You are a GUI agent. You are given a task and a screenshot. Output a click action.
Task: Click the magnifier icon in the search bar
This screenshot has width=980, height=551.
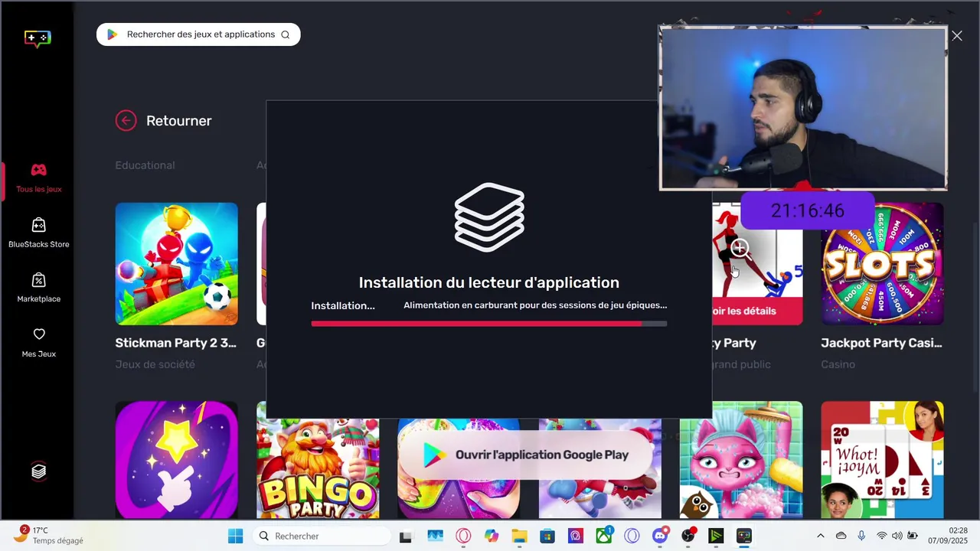pyautogui.click(x=286, y=34)
